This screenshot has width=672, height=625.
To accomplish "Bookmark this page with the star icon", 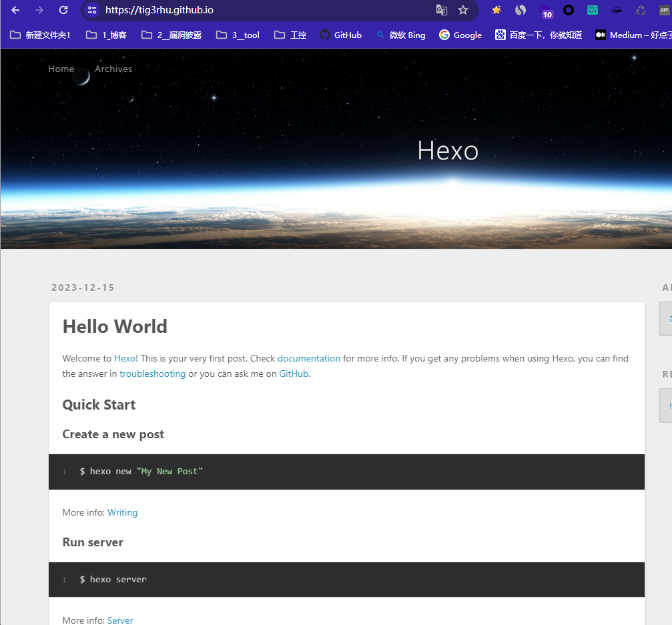I will 463,10.
